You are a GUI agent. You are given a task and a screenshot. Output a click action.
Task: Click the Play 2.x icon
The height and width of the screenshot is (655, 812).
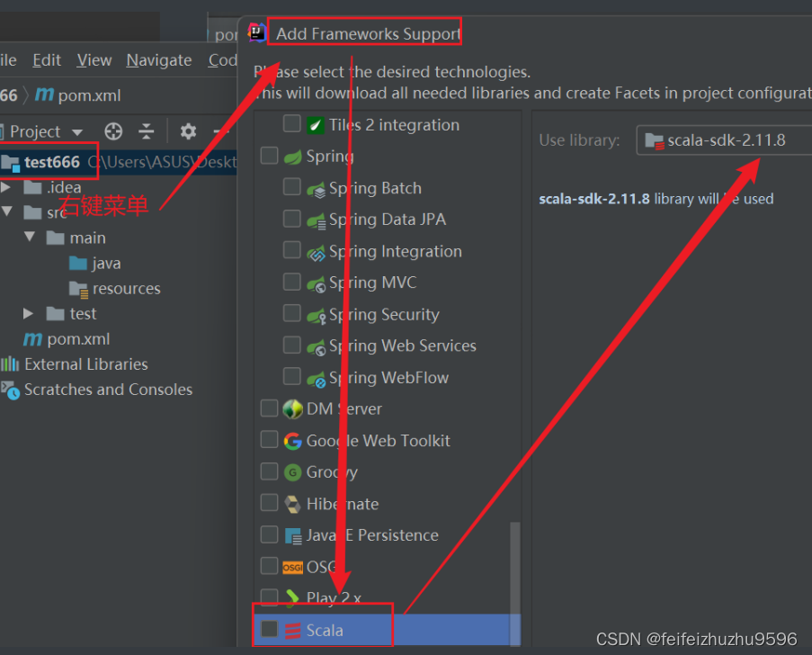pos(292,598)
